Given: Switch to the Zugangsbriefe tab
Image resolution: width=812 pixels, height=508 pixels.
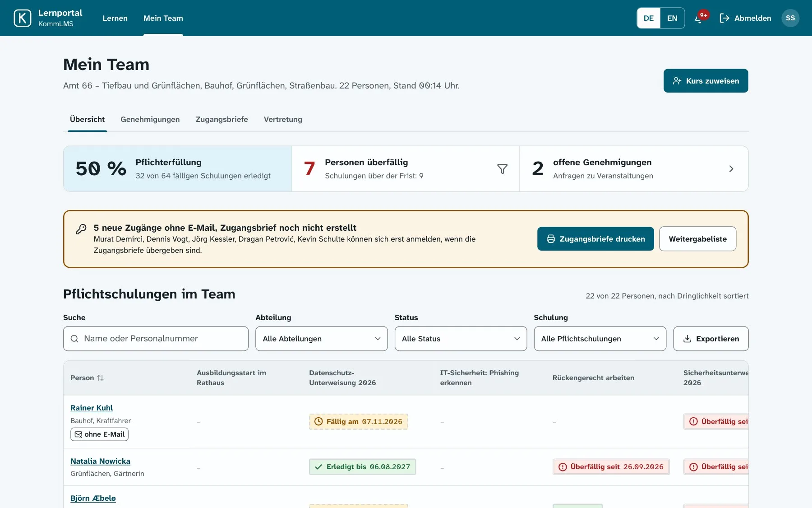Looking at the screenshot, I should 222,119.
